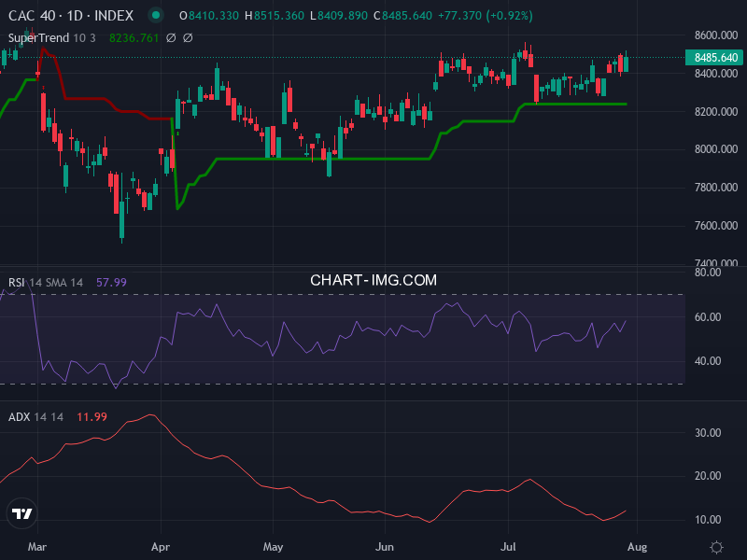Open chart settings gear icon
Image resolution: width=747 pixels, height=560 pixels.
716,547
